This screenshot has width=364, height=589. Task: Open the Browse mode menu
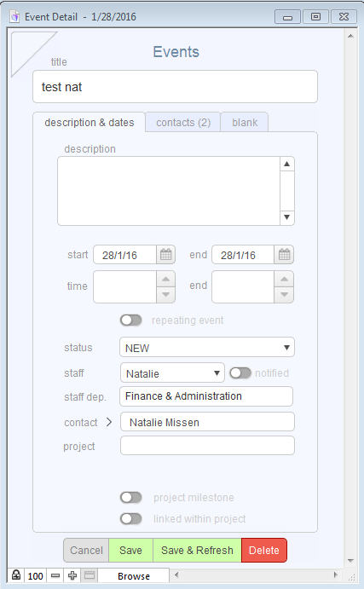pos(134,576)
